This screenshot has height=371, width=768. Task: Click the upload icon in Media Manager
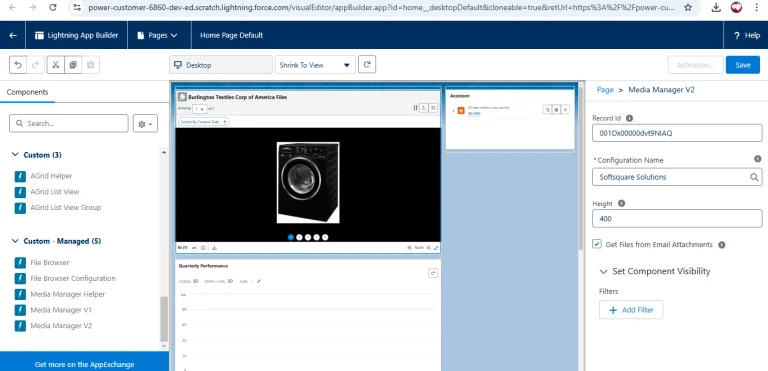pos(424,108)
